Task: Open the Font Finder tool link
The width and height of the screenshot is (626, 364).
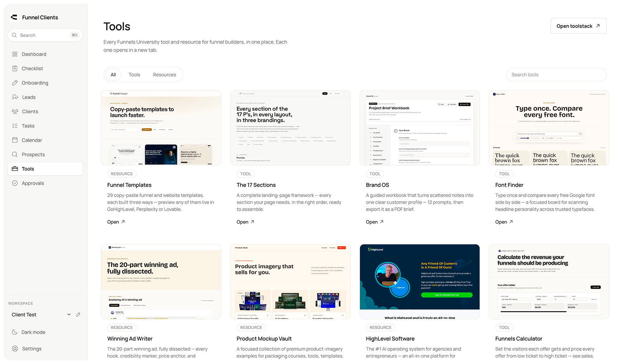Action: point(504,222)
